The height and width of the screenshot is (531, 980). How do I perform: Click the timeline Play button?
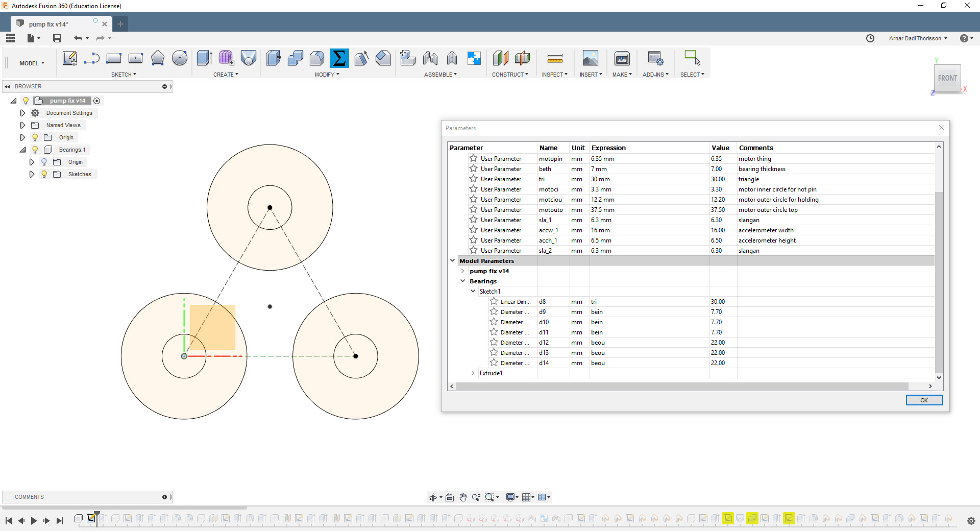(34, 521)
